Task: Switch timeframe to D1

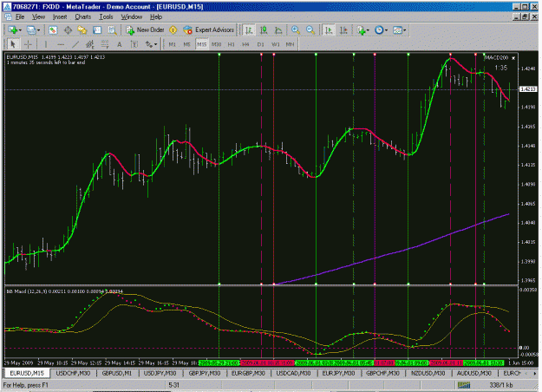Action: point(260,44)
